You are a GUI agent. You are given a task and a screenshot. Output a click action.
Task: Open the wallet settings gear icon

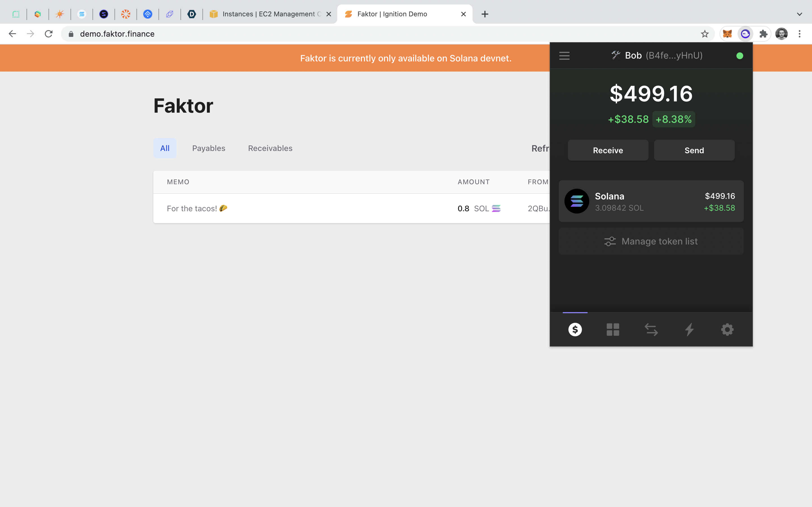(x=727, y=330)
